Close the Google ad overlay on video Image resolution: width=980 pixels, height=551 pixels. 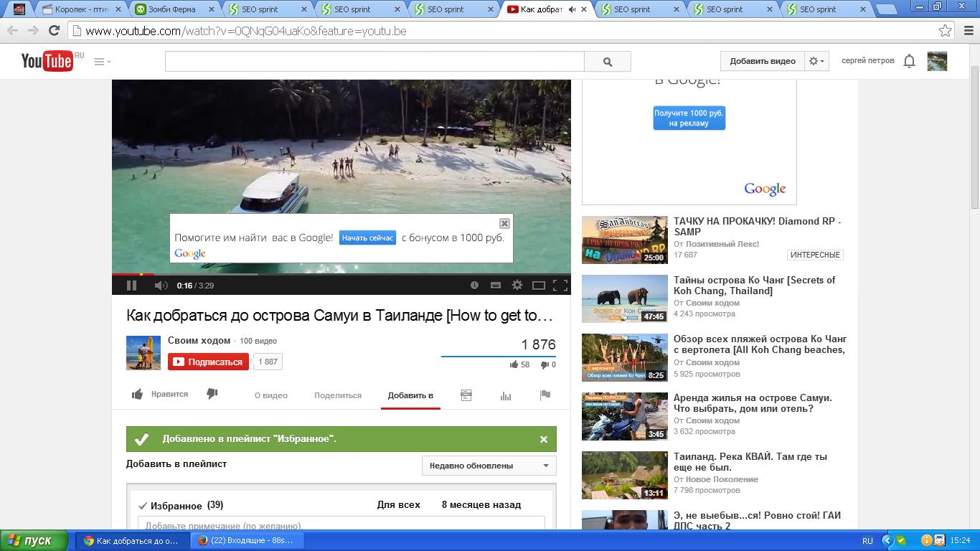point(504,223)
